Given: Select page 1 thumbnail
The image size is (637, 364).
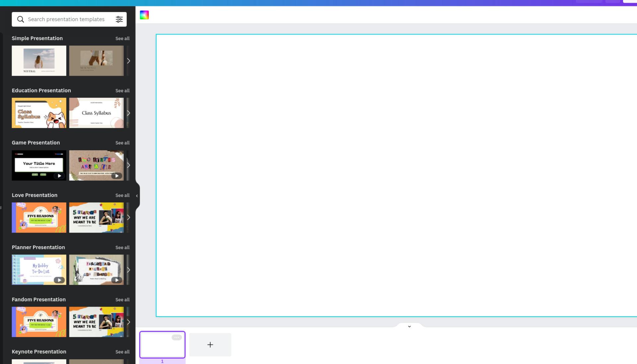Looking at the screenshot, I should click(x=162, y=345).
